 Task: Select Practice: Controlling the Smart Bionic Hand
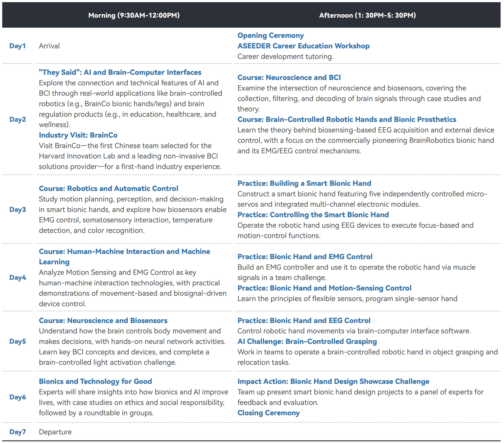tap(313, 215)
